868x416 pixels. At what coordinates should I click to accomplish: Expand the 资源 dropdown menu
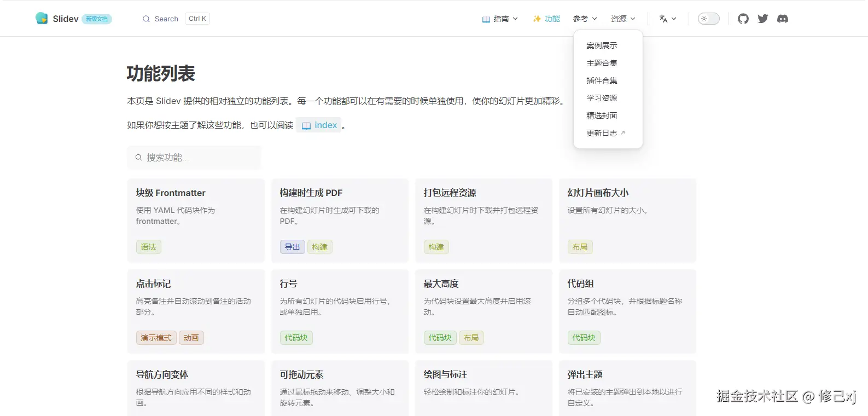[623, 19]
